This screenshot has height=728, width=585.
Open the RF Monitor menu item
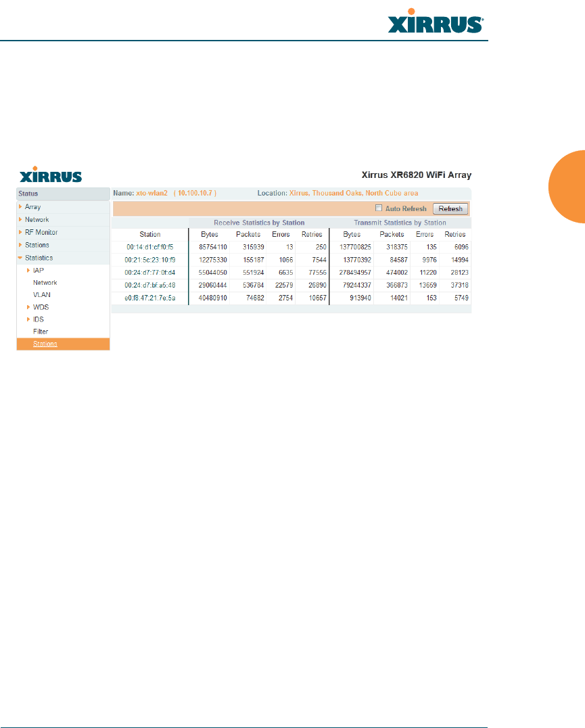(x=41, y=232)
